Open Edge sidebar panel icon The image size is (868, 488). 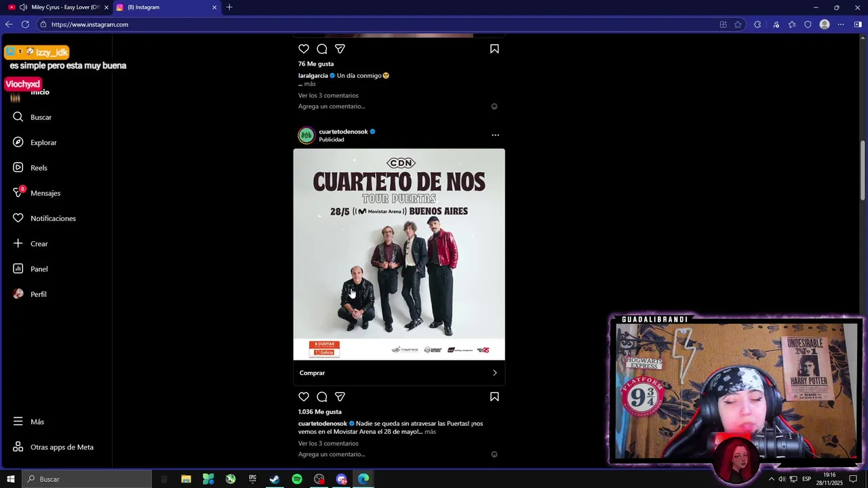858,24
